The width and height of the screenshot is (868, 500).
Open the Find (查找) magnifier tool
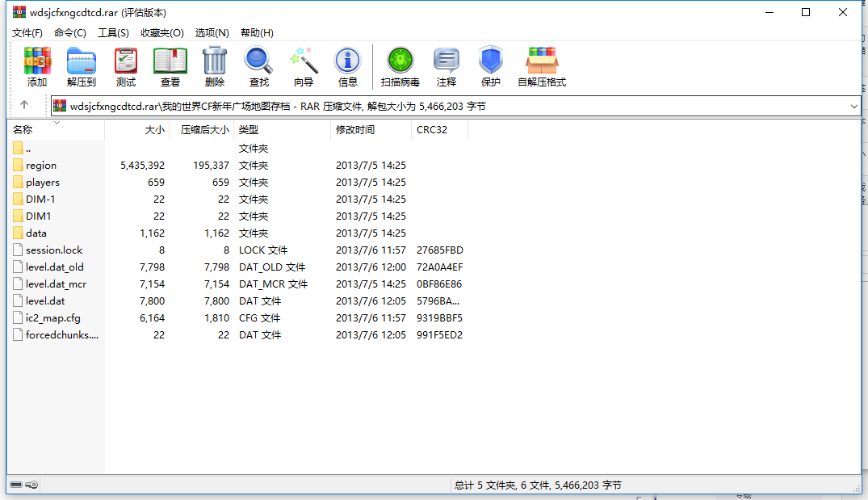(x=258, y=61)
